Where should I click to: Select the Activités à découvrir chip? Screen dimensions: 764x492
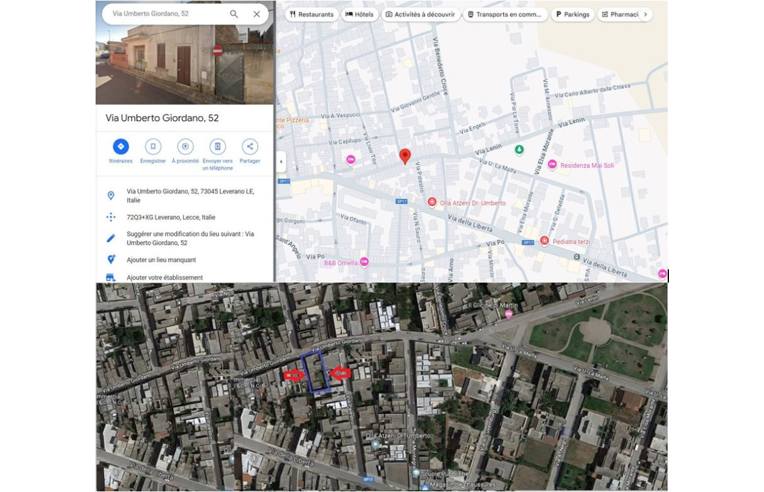[420, 15]
